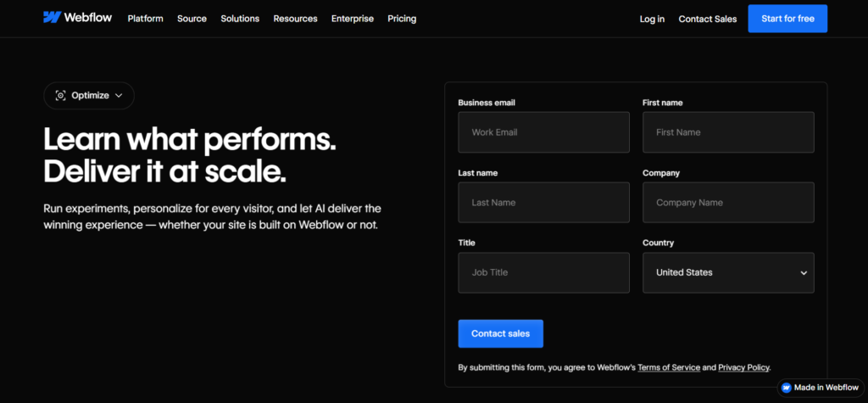Focus the Job Title input field
Image resolution: width=868 pixels, height=403 pixels.
click(x=543, y=272)
